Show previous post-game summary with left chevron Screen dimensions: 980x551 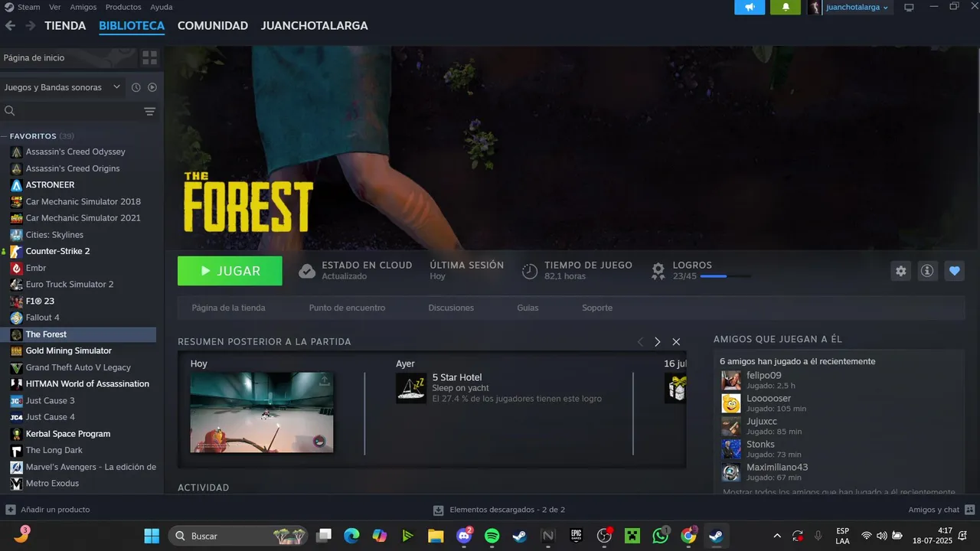(x=640, y=342)
